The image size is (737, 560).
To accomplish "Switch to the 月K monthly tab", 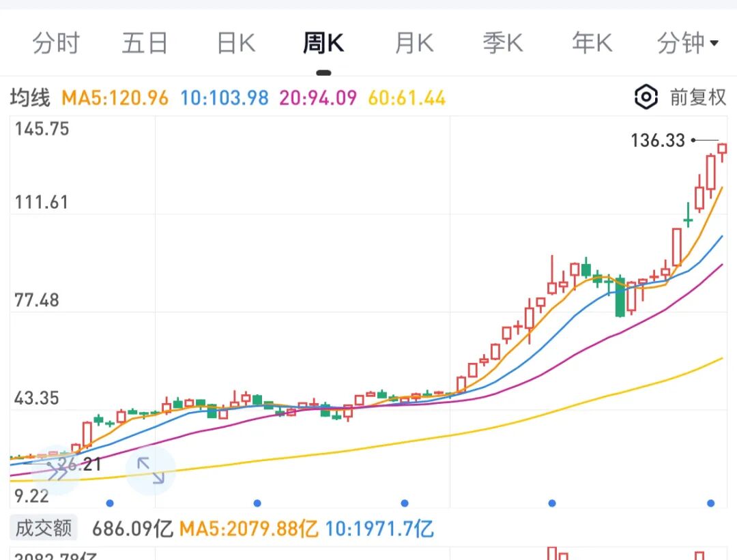I will [x=414, y=42].
